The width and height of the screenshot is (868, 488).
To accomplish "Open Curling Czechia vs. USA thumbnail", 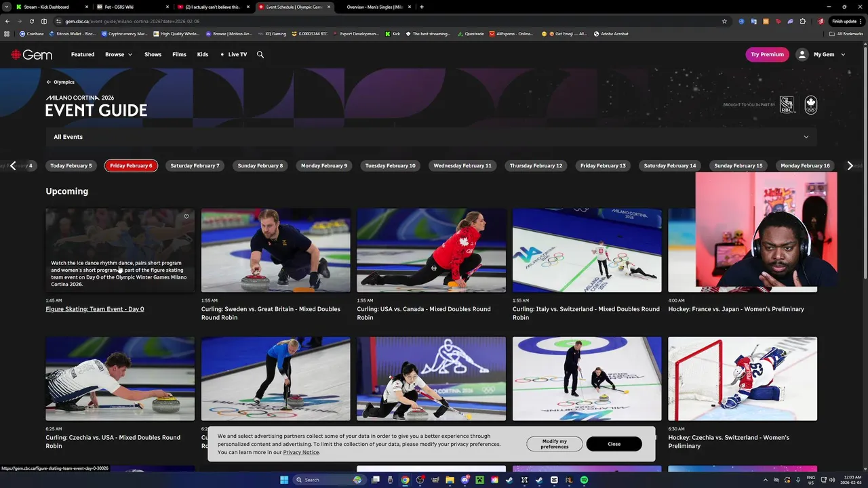I will [x=120, y=379].
